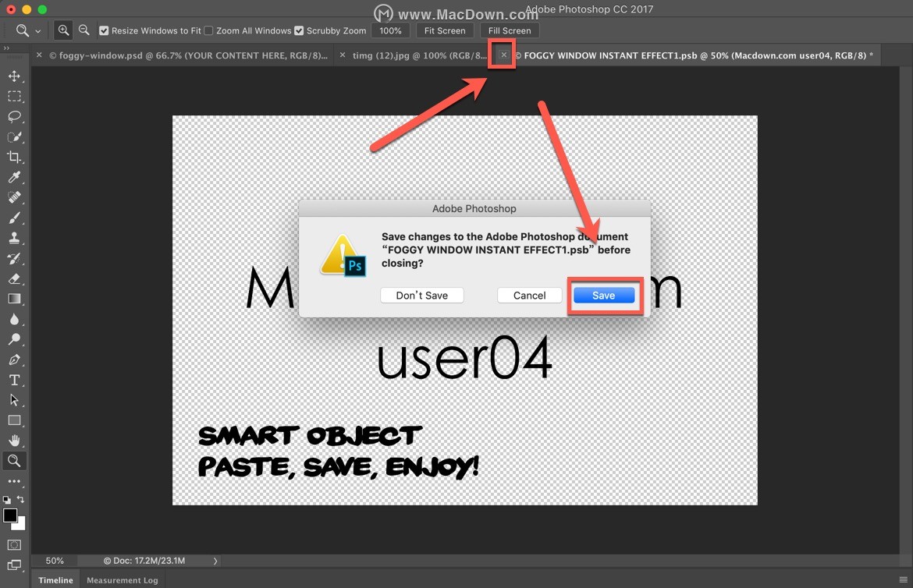Change the screen mode
The image size is (913, 588).
pyautogui.click(x=14, y=565)
